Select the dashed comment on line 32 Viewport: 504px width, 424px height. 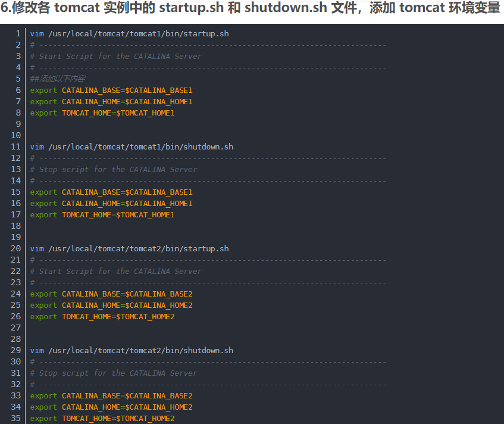click(x=208, y=385)
